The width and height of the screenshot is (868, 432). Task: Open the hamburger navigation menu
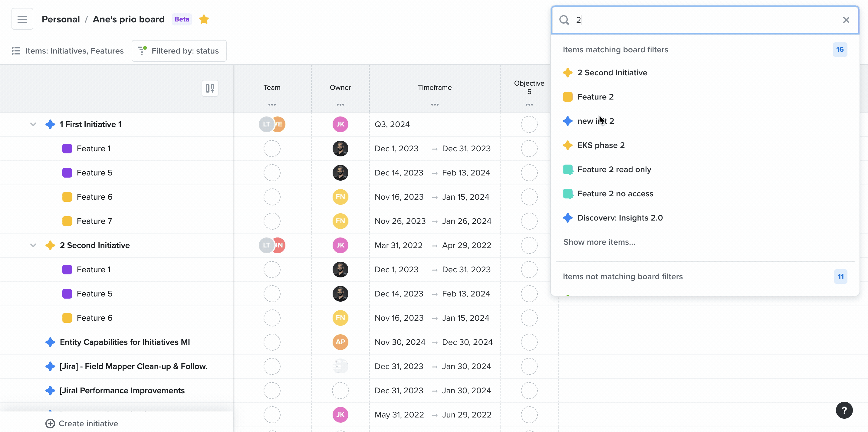click(21, 18)
